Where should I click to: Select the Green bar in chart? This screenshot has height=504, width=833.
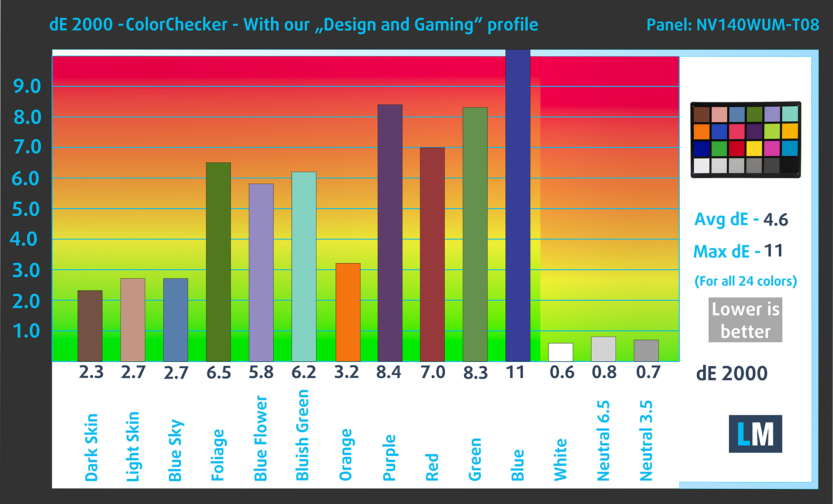[x=475, y=234]
